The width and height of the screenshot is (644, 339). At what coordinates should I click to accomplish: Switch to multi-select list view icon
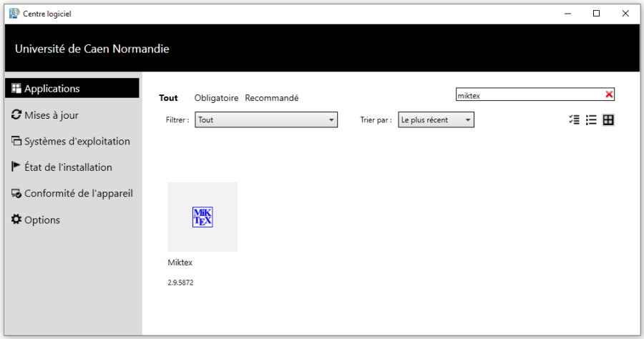tap(574, 120)
